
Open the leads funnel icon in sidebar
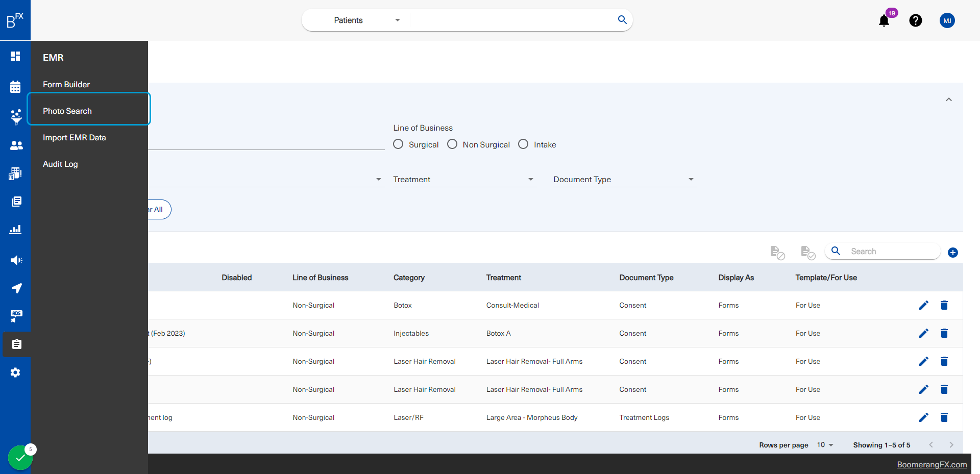point(16,117)
